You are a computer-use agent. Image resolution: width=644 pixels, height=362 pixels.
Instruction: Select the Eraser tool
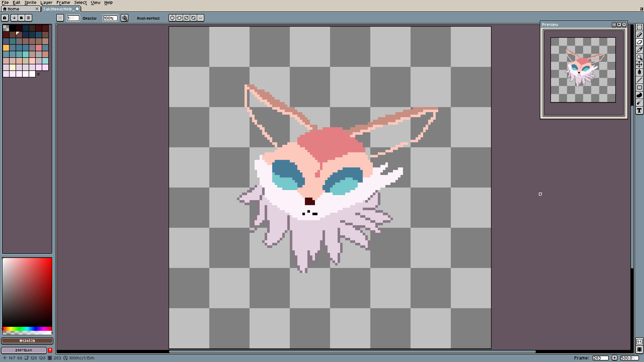coord(639,42)
